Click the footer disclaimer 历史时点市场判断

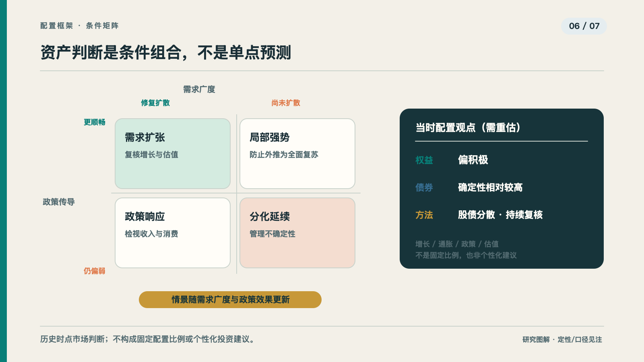pyautogui.click(x=72, y=339)
